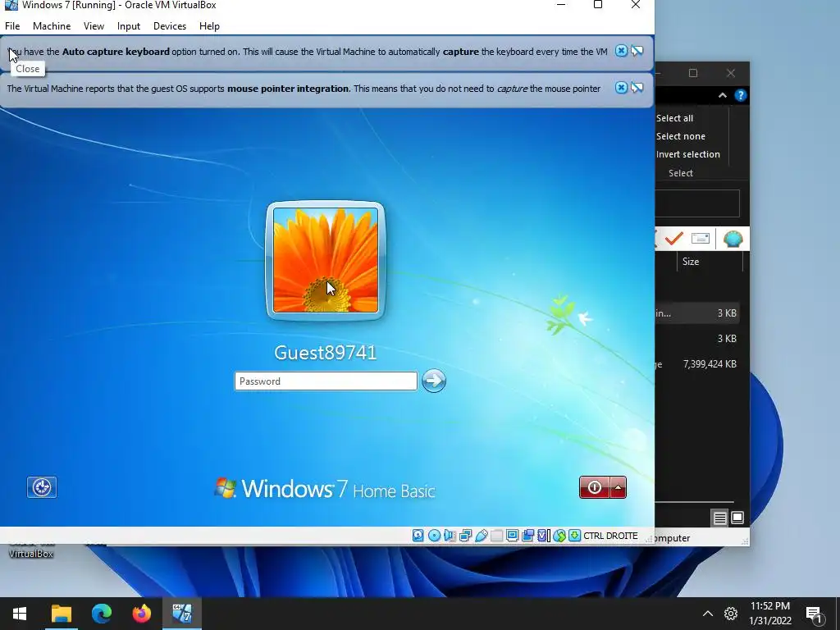Open the hard disk activity indicator in VirtualBox status bar
840x630 pixels.
tap(418, 536)
